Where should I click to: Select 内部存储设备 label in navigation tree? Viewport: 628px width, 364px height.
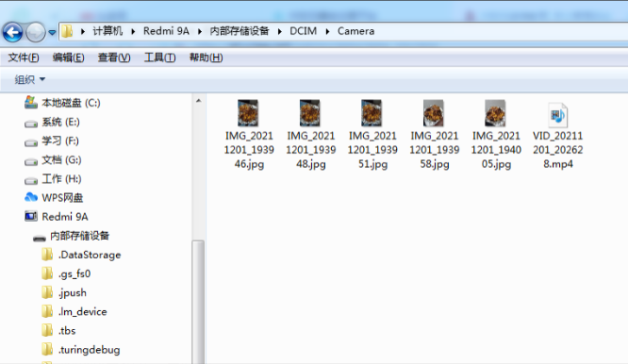pyautogui.click(x=80, y=236)
